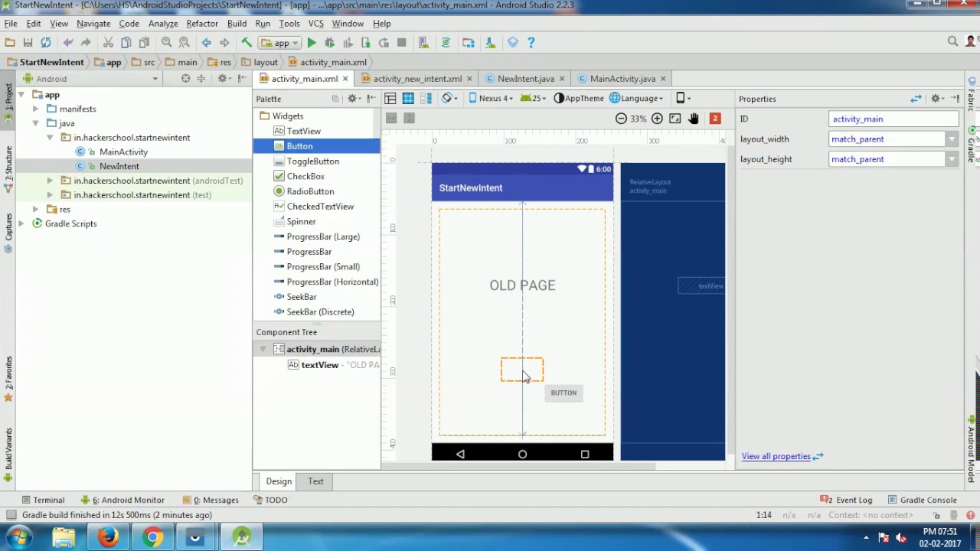
Task: Switch to the NewIntent.java tab
Action: pos(525,79)
